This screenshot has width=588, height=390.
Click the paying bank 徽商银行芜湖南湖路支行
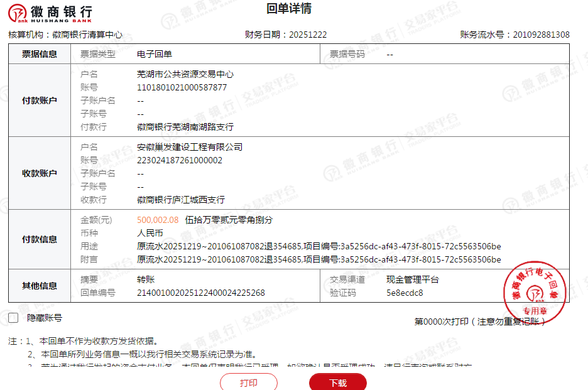[x=185, y=127]
